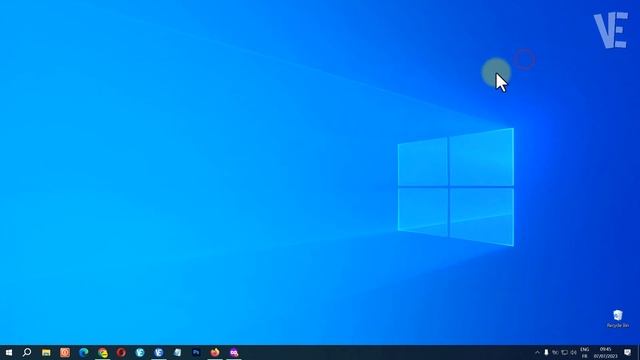The width and height of the screenshot is (640, 360).
Task: Open the red circular taskbar app
Action: (x=121, y=352)
